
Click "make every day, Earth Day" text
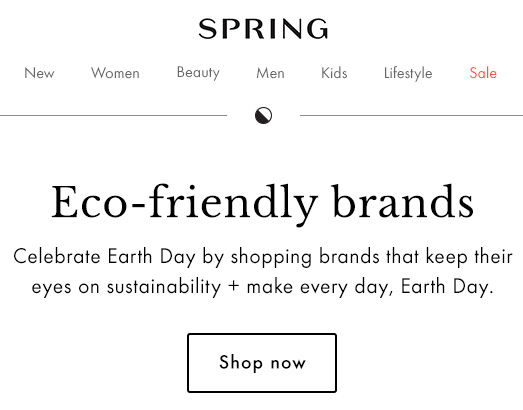tap(370, 287)
